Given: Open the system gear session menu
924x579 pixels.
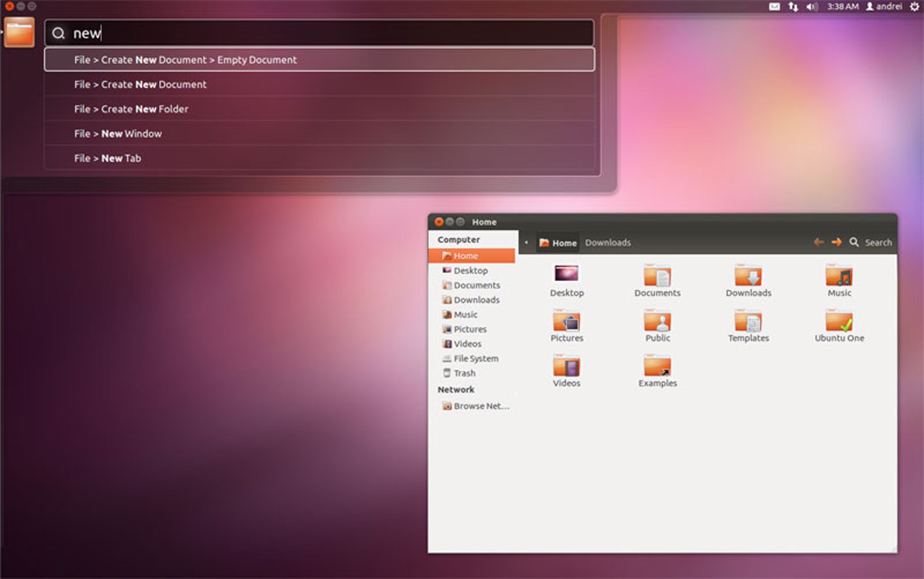Looking at the screenshot, I should pyautogui.click(x=914, y=6).
